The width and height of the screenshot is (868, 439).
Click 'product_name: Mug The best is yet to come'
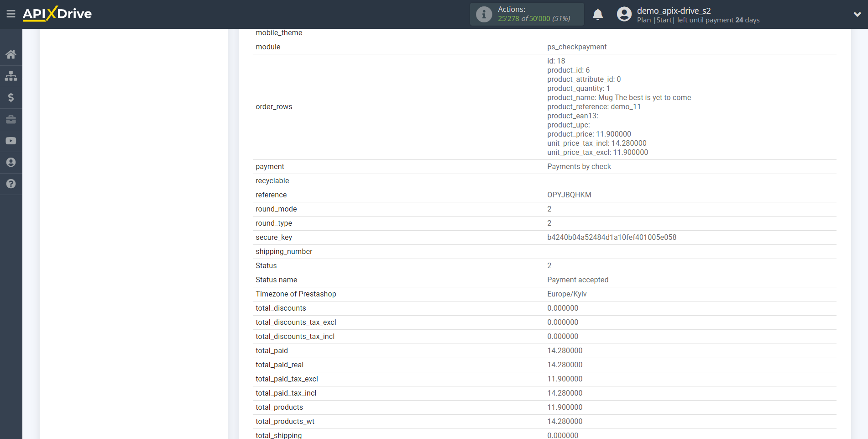pos(619,97)
